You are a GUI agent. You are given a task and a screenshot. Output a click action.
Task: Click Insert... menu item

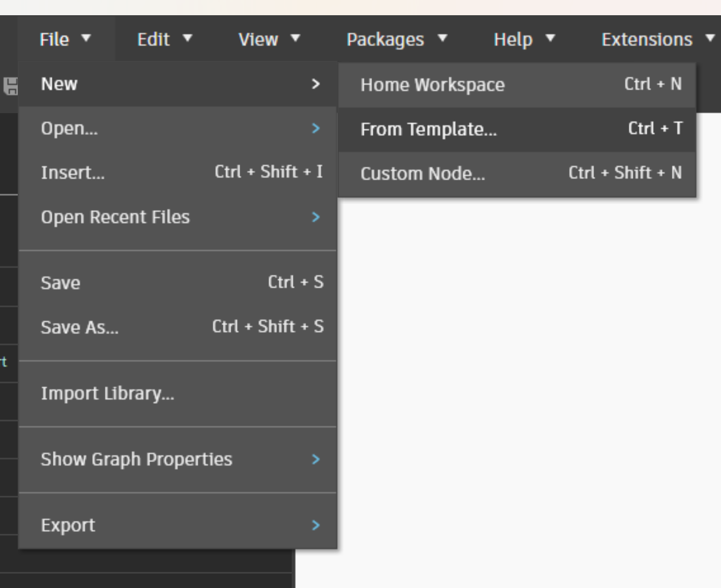[178, 172]
